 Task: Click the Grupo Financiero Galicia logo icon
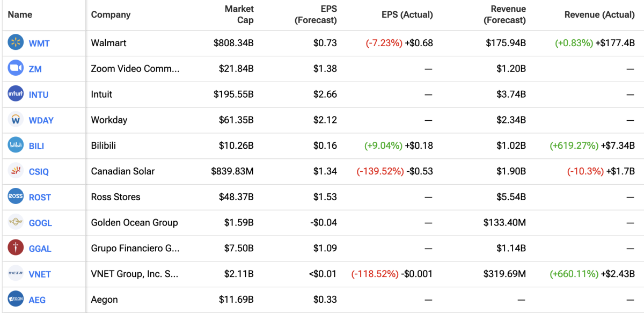coord(16,248)
